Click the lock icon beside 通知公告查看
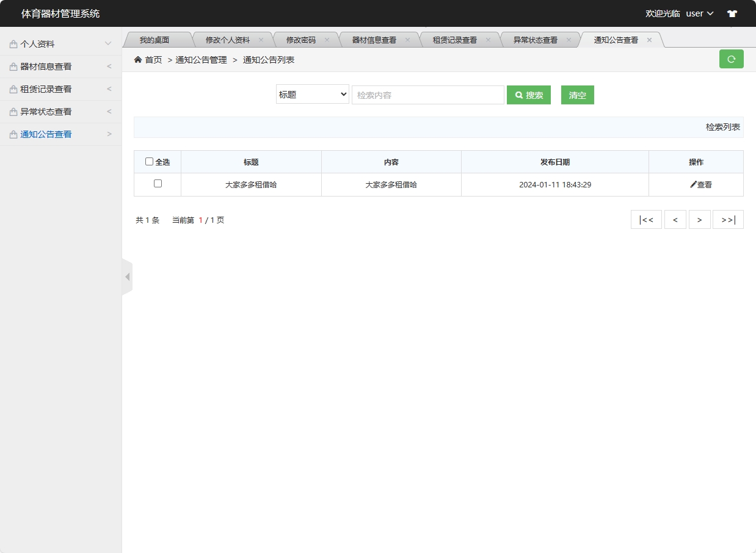Image resolution: width=756 pixels, height=553 pixels. tap(13, 134)
